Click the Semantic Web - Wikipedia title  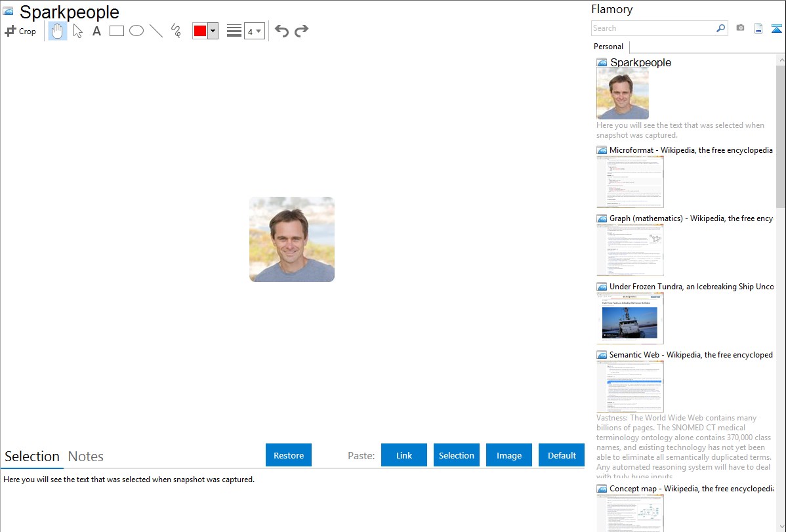[691, 354]
